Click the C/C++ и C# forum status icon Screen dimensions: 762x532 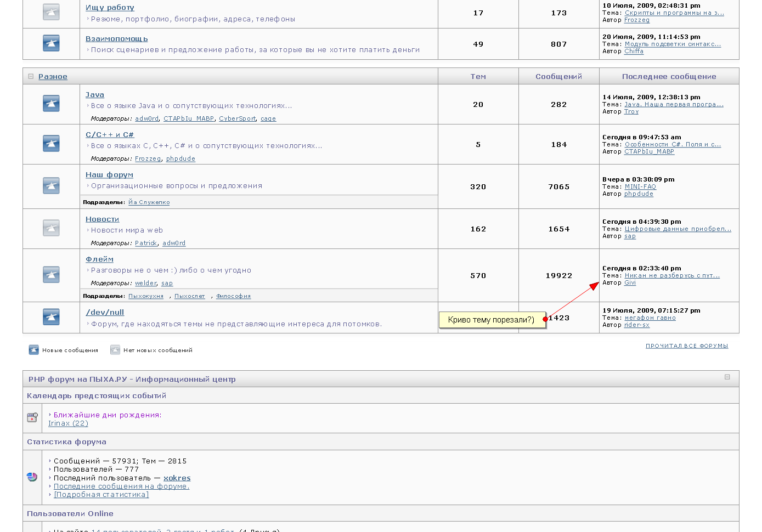tap(51, 144)
